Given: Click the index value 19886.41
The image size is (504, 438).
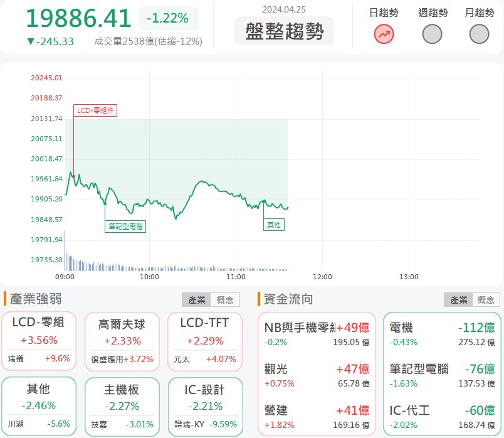Looking at the screenshot, I should coord(78,18).
